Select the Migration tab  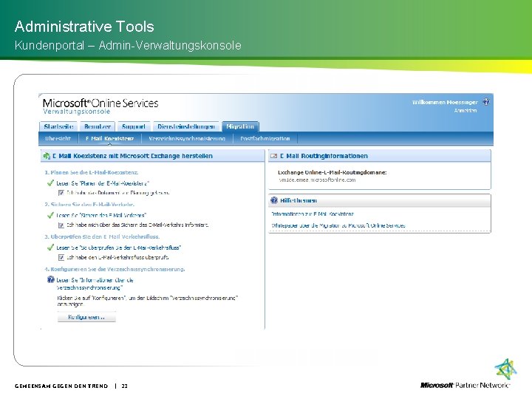pyautogui.click(x=240, y=126)
